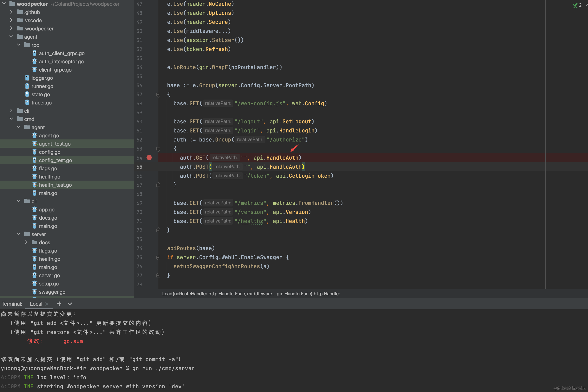
Task: Click go.sum in terminal output
Action: pyautogui.click(x=73, y=341)
